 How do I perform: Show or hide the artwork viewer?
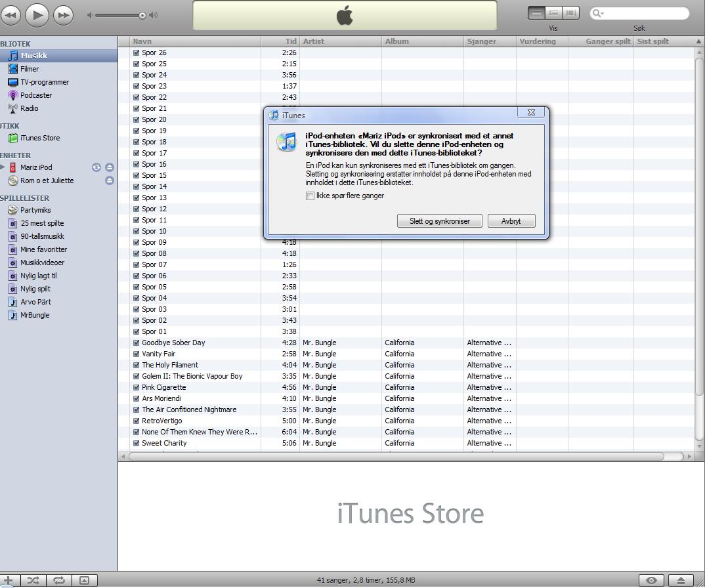tap(85, 580)
